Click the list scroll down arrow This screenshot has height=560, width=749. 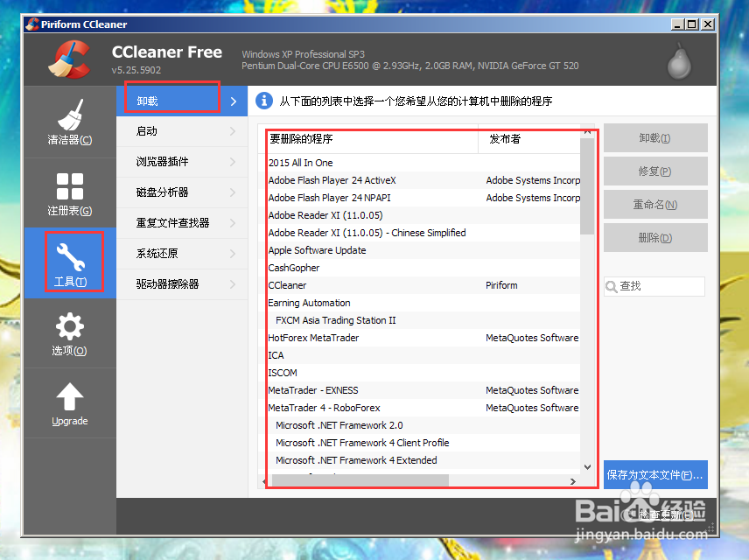point(587,467)
